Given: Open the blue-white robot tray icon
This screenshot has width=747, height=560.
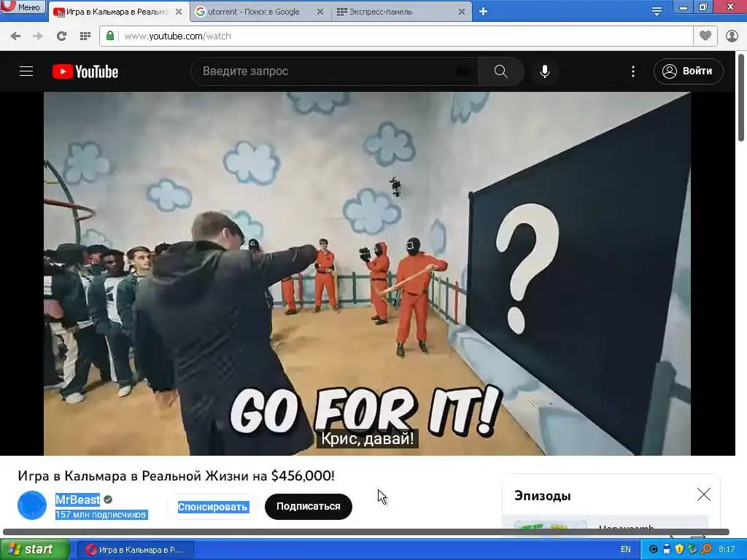Looking at the screenshot, I should coord(667,550).
